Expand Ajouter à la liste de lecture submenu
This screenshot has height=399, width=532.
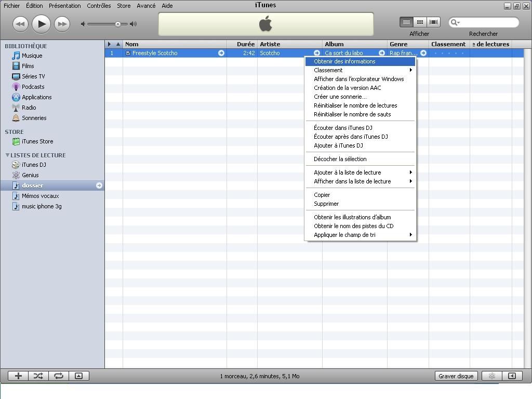click(360, 172)
